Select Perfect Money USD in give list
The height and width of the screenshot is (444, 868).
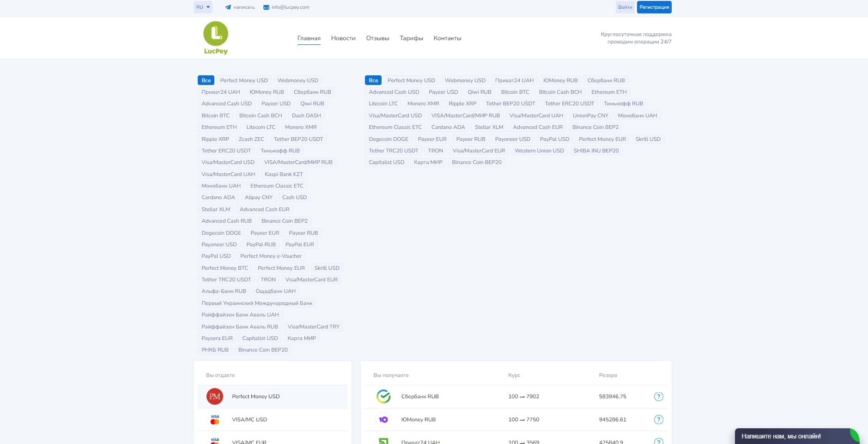[x=273, y=396]
